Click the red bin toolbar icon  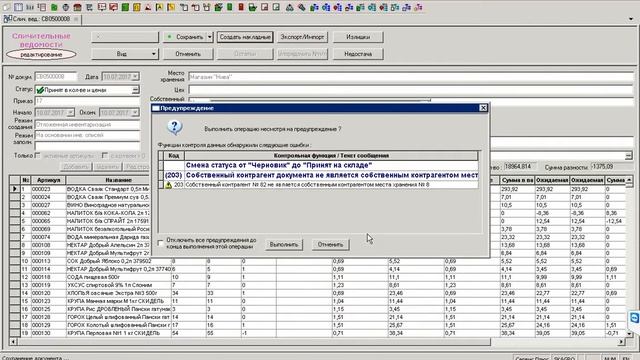pos(241,7)
